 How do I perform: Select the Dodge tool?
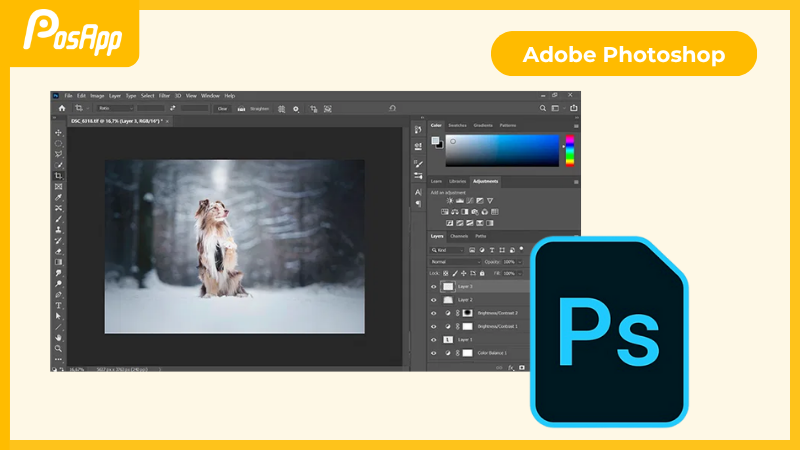click(x=58, y=284)
